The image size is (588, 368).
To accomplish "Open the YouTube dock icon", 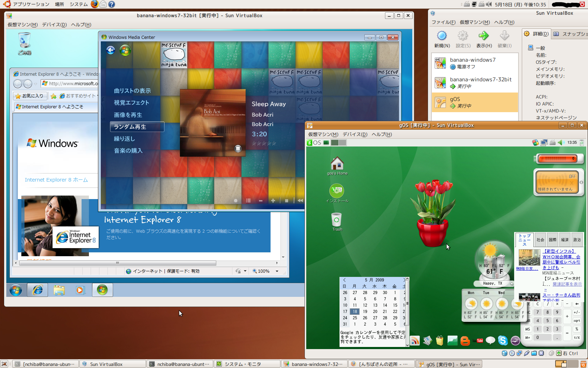I will [478, 340].
